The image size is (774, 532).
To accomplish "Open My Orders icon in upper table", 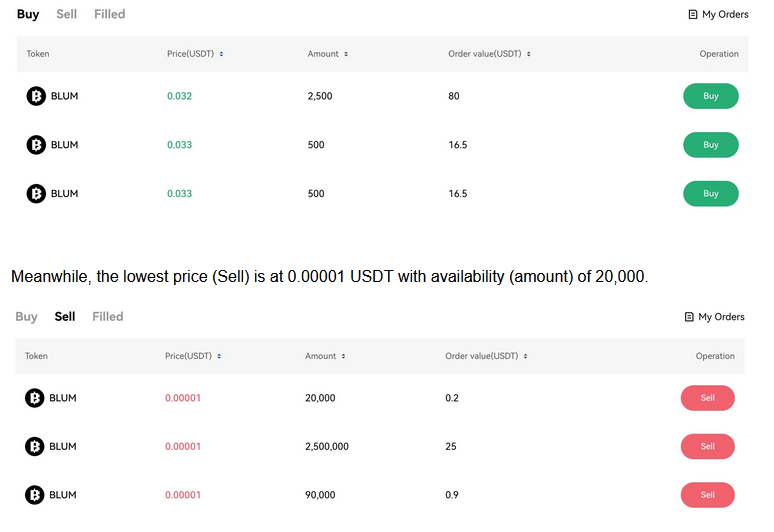I will coord(693,14).
